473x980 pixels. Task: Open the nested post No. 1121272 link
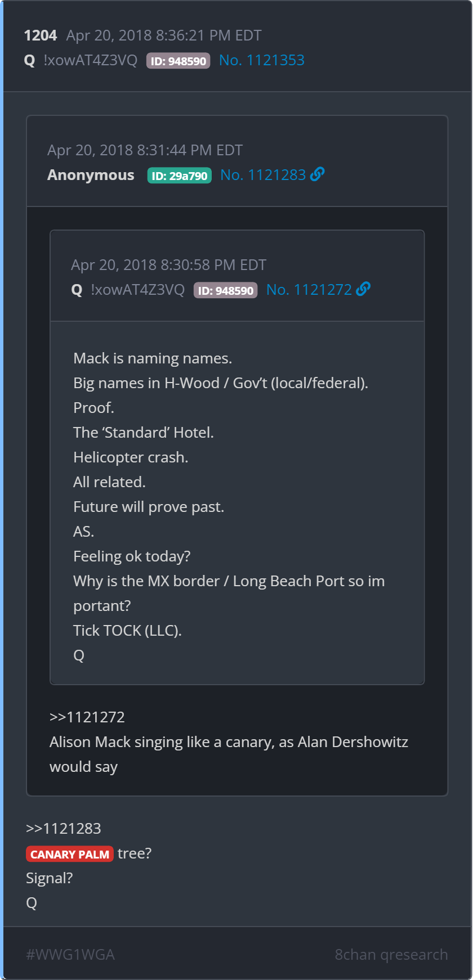(309, 290)
